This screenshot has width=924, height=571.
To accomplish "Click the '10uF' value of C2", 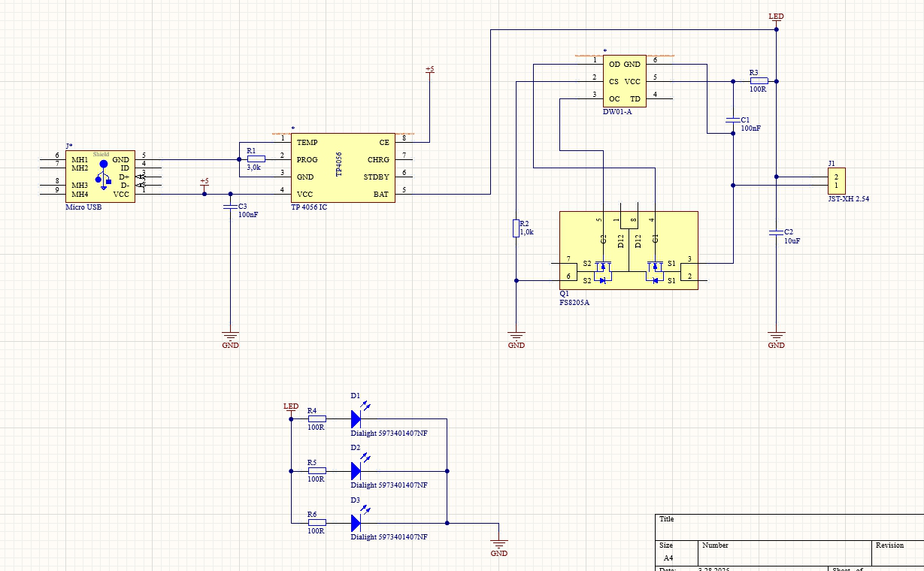I will point(792,241).
